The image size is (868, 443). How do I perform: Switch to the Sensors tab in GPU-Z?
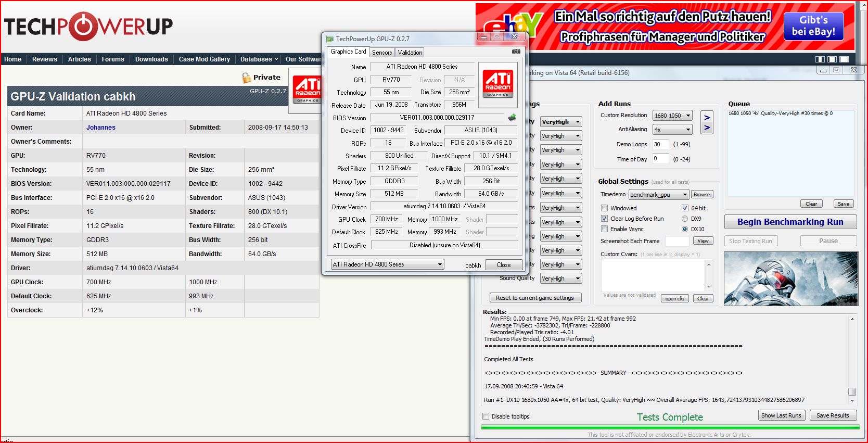click(x=382, y=53)
